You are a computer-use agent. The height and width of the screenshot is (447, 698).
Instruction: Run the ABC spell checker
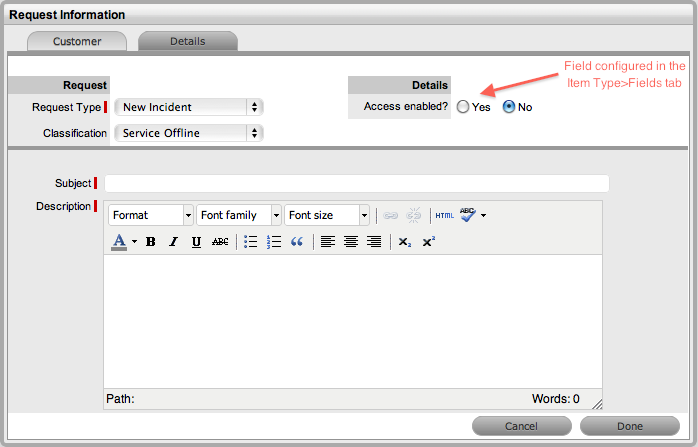(x=468, y=215)
